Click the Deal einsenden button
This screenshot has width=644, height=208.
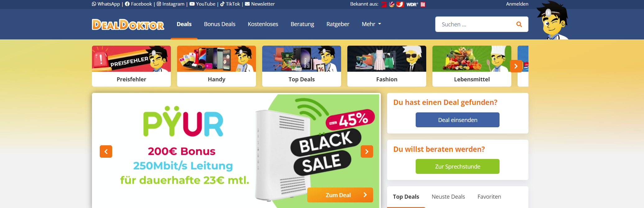(458, 120)
